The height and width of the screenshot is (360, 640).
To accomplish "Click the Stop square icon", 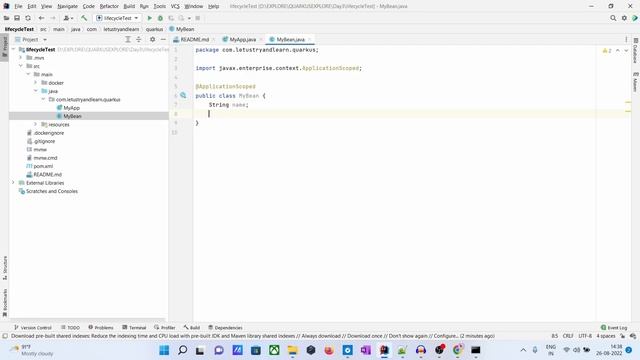I will tap(198, 18).
